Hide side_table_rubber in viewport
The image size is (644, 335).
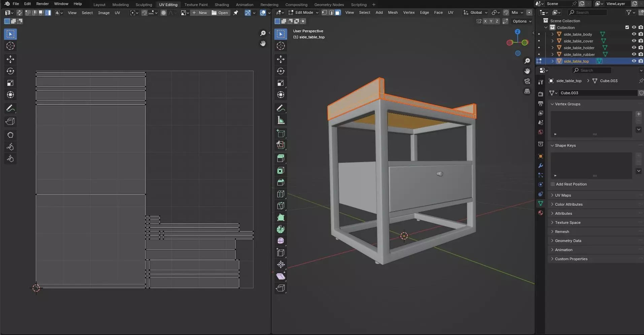(634, 54)
